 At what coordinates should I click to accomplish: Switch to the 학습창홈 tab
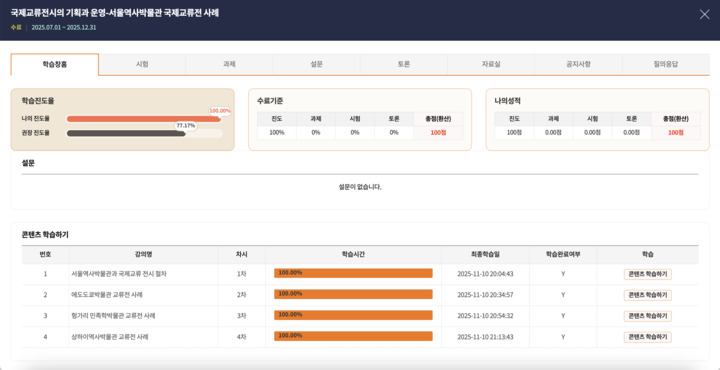(55, 65)
